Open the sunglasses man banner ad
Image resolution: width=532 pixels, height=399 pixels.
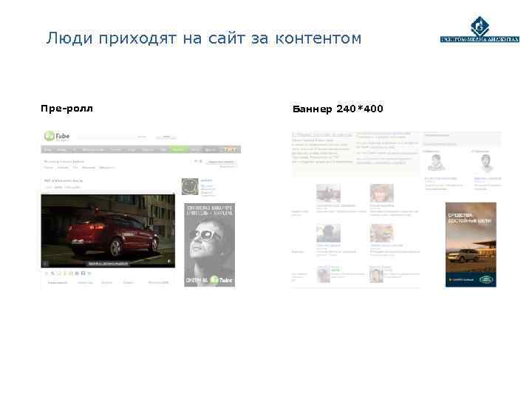(x=209, y=245)
